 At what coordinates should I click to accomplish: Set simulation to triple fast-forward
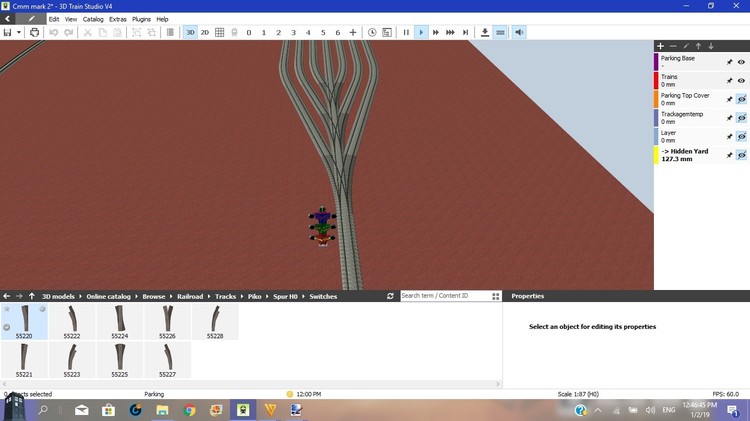pyautogui.click(x=450, y=33)
